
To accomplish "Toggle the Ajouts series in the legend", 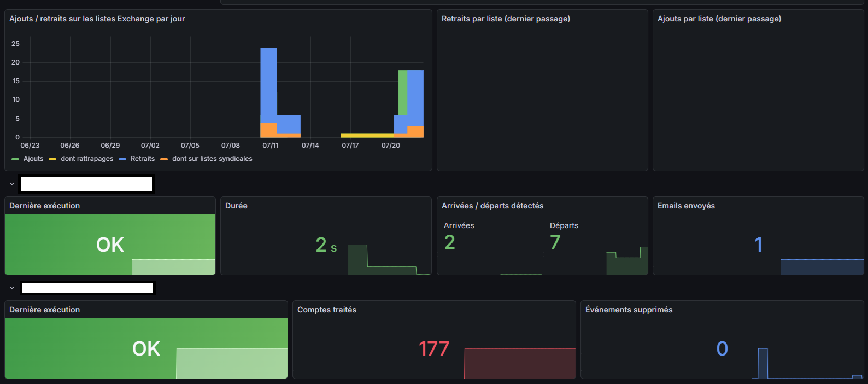I will (x=33, y=159).
